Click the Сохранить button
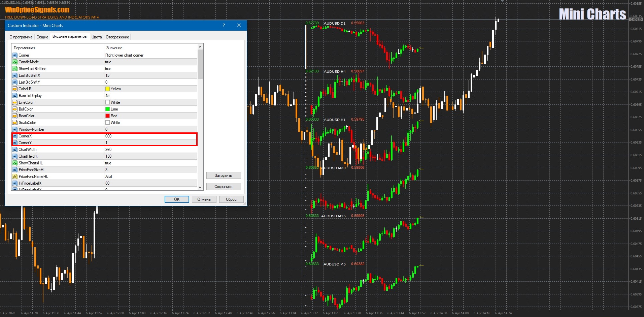The width and height of the screenshot is (644, 317). point(224,187)
